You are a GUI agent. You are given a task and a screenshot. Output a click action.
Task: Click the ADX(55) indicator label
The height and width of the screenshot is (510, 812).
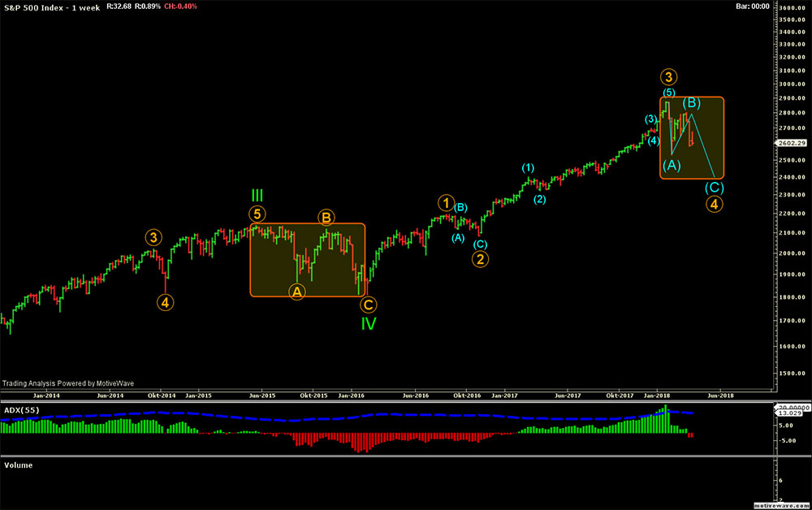(19, 409)
